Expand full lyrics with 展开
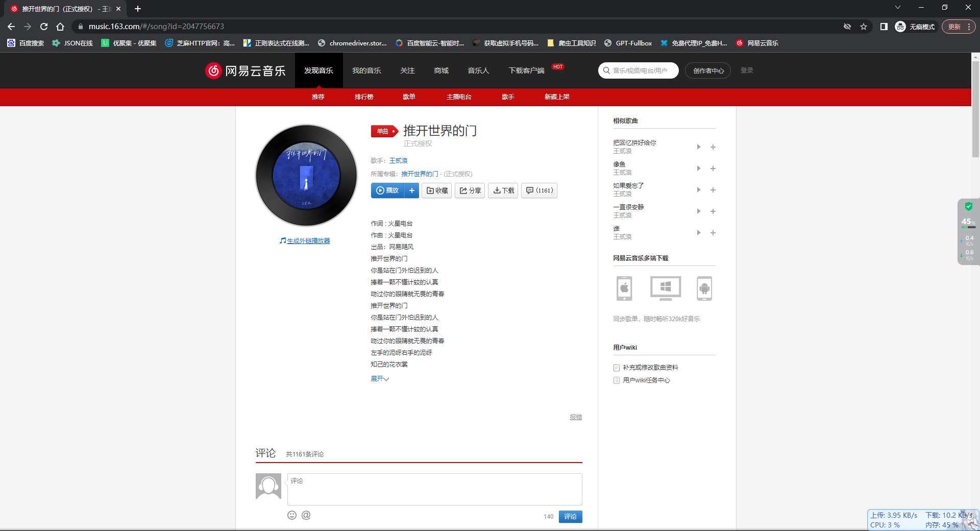Image resolution: width=980 pixels, height=531 pixels. point(380,379)
